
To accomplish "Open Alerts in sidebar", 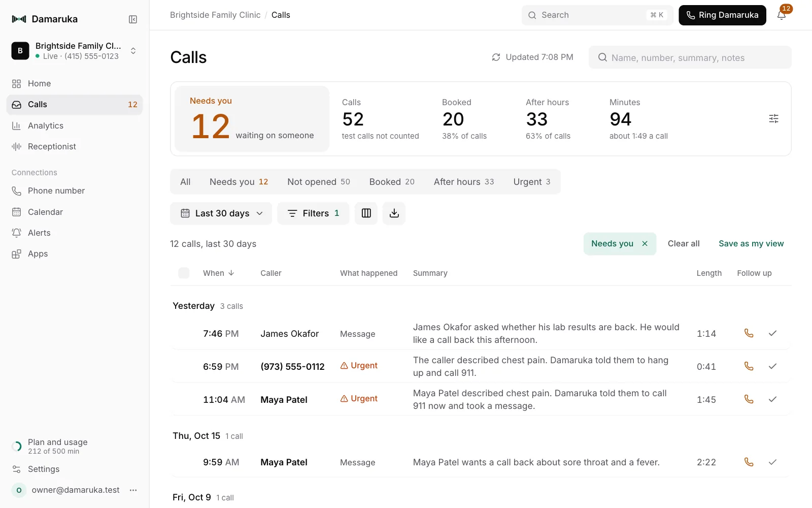I will pos(75,233).
